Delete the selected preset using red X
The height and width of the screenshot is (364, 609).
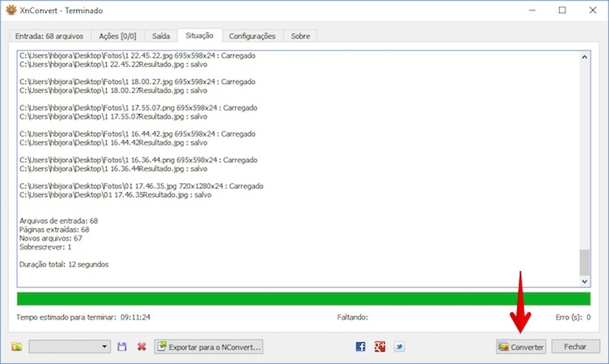[x=140, y=347]
